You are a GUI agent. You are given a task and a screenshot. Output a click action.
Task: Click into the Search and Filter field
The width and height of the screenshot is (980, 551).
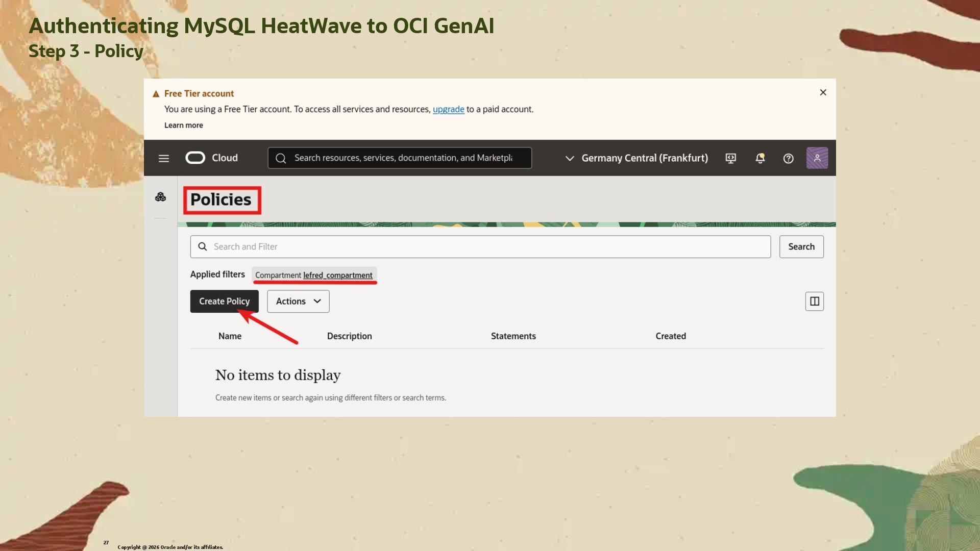[480, 247]
